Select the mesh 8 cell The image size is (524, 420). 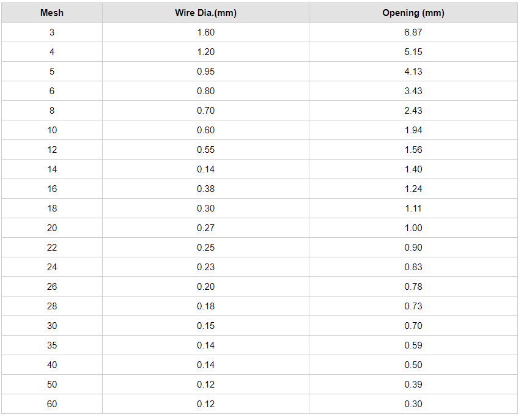click(x=52, y=111)
